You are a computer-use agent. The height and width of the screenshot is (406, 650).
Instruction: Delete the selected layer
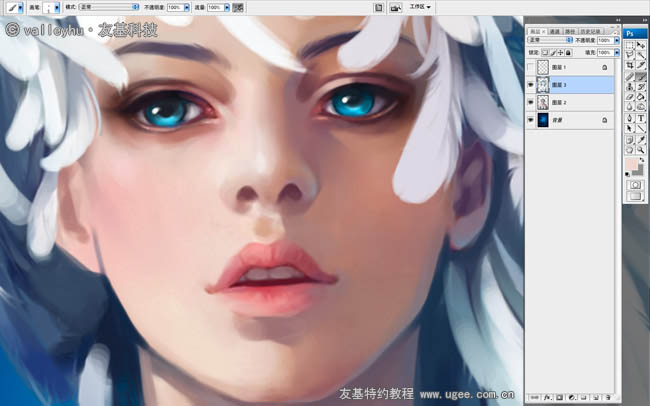coord(608,397)
